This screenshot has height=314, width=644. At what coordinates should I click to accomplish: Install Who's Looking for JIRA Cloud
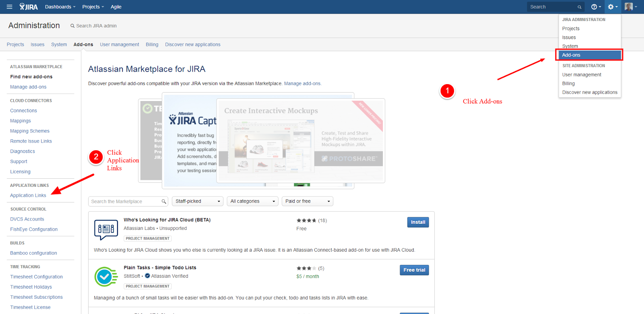(418, 222)
